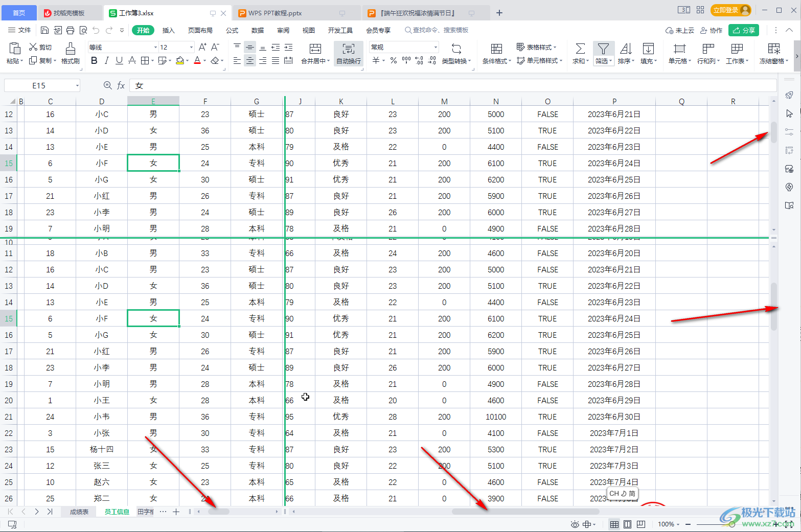Add a new sheet with plus button
Image resolution: width=801 pixels, height=532 pixels.
tap(176, 512)
